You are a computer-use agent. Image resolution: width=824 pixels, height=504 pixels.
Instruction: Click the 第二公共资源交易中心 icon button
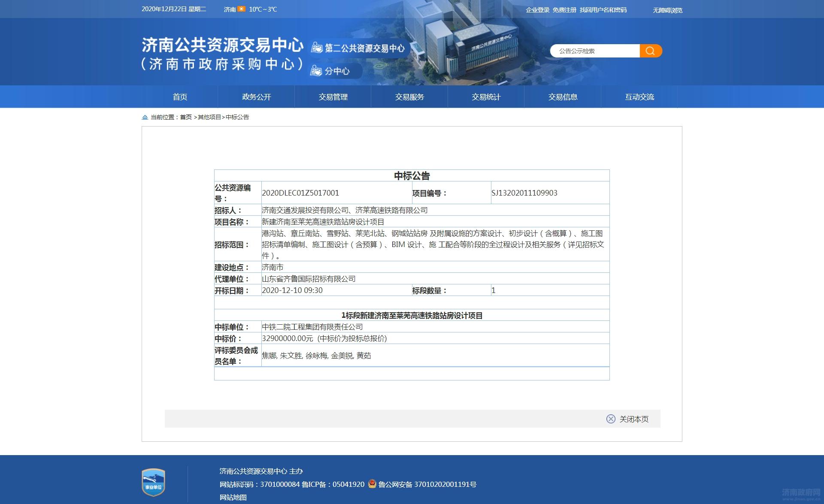pos(358,48)
